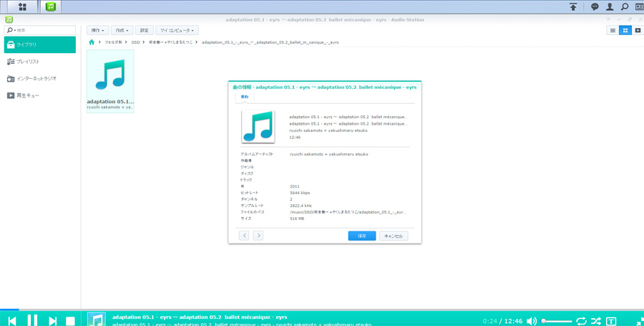Click the DSD breadcrumb
Viewport: 644px width, 326px height.
pos(135,42)
